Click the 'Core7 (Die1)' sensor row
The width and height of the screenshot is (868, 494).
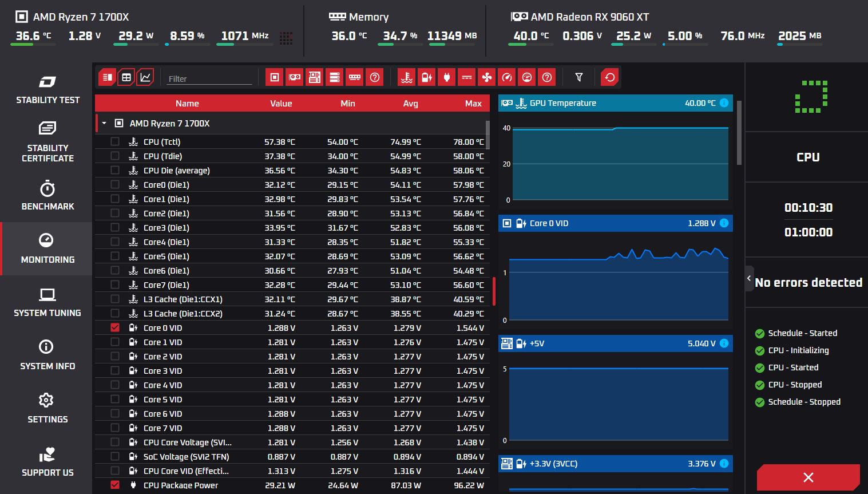coord(292,284)
